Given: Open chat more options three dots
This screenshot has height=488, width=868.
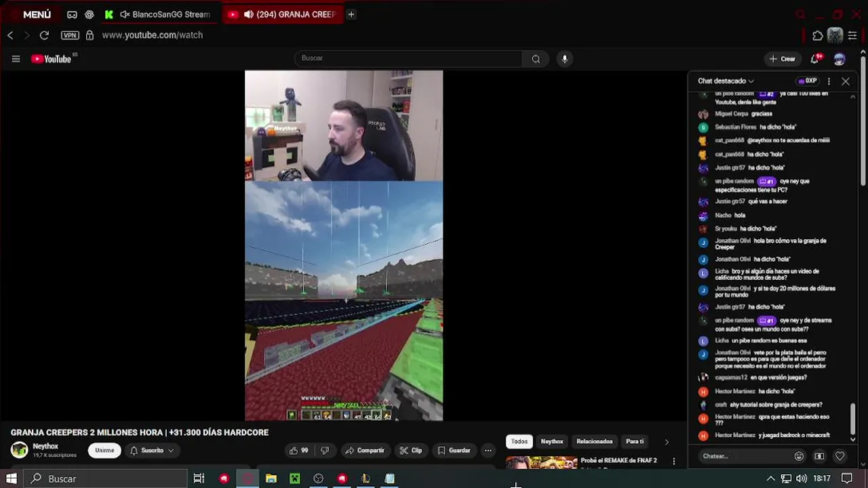Looking at the screenshot, I should pos(829,81).
